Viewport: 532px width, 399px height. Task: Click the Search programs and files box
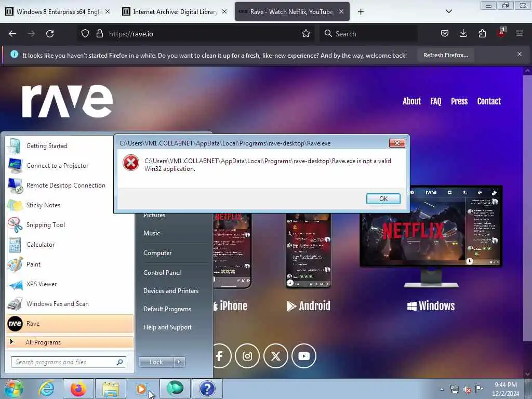(x=68, y=362)
